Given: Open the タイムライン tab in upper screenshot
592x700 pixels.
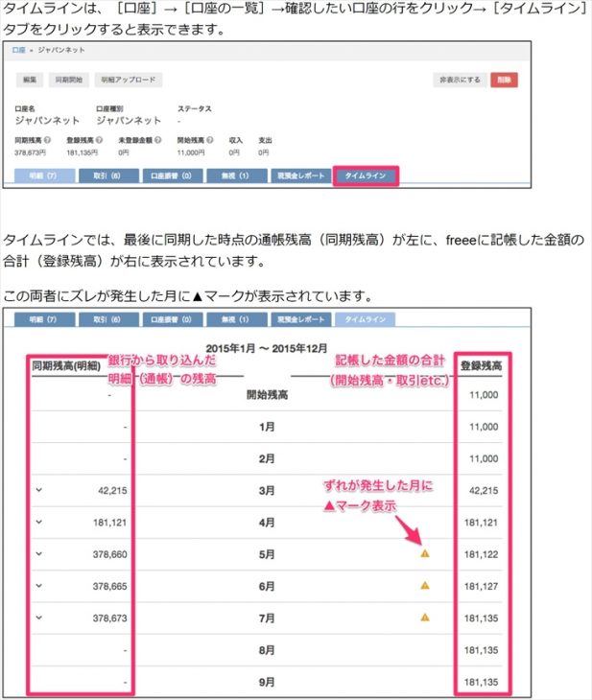Looking at the screenshot, I should (x=366, y=175).
